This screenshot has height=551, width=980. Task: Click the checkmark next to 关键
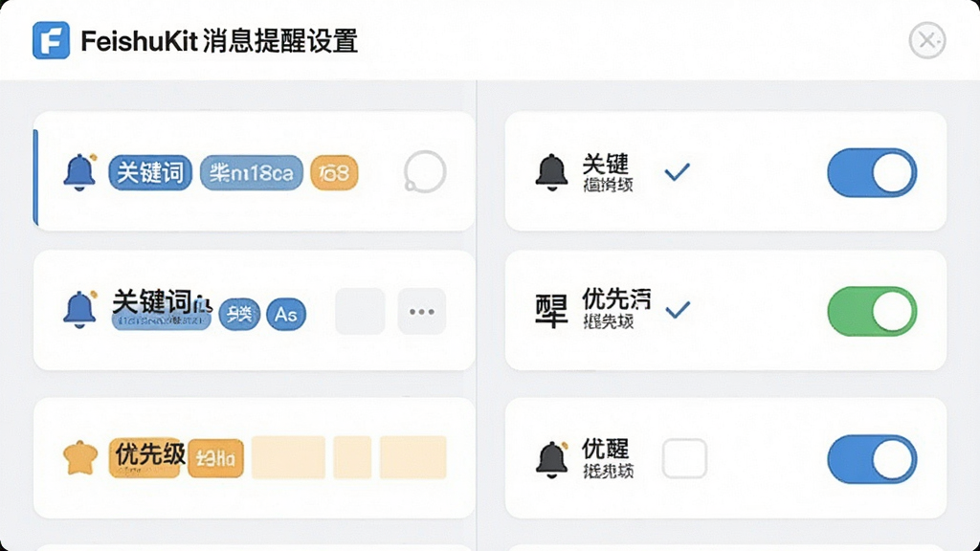pyautogui.click(x=677, y=172)
